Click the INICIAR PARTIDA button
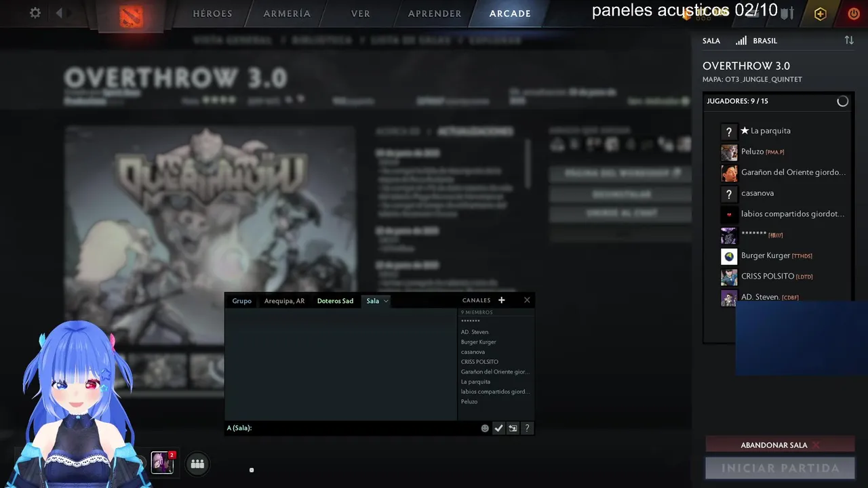Viewport: 868px width, 488px height. click(780, 468)
